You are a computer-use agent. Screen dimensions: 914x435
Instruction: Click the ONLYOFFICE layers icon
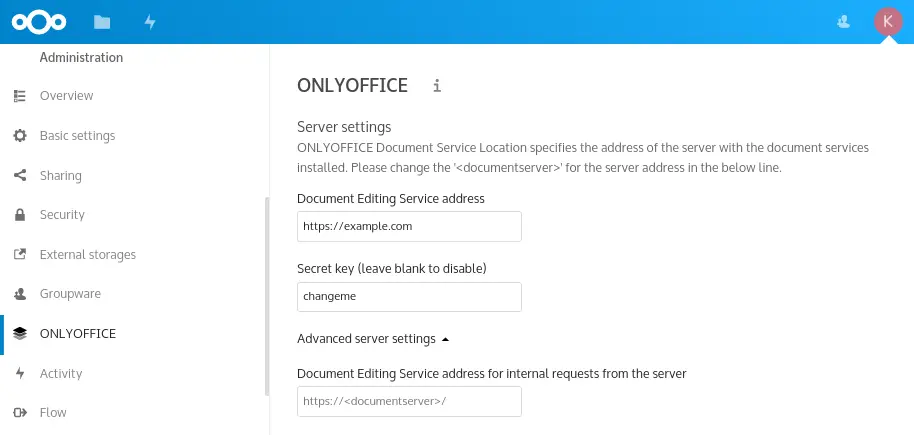click(x=20, y=334)
